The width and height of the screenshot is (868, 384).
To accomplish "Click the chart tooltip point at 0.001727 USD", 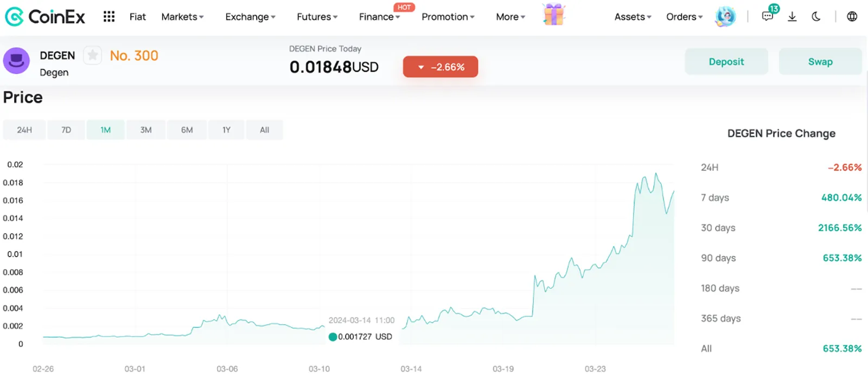I will (x=333, y=337).
